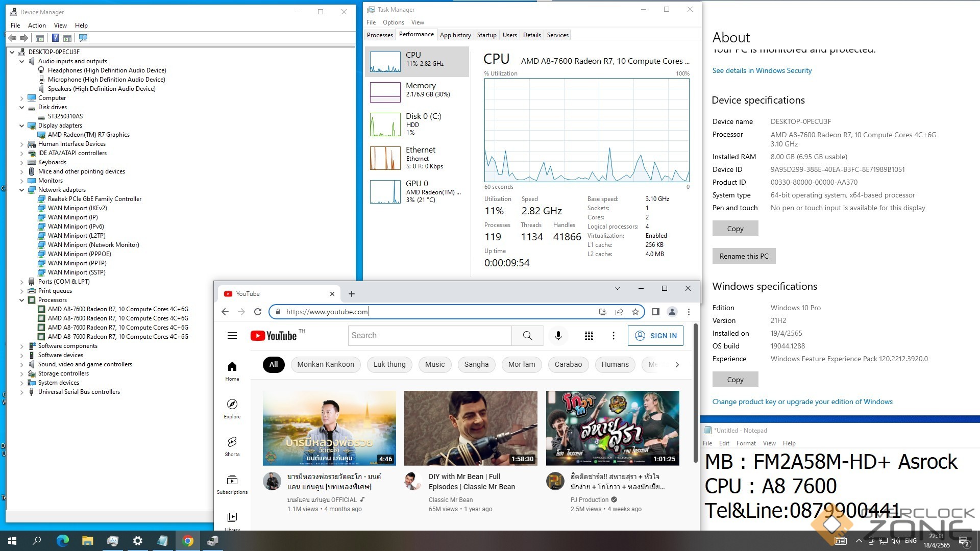The image size is (980, 551).
Task: Open Action menu in Device Manager
Action: (x=37, y=26)
